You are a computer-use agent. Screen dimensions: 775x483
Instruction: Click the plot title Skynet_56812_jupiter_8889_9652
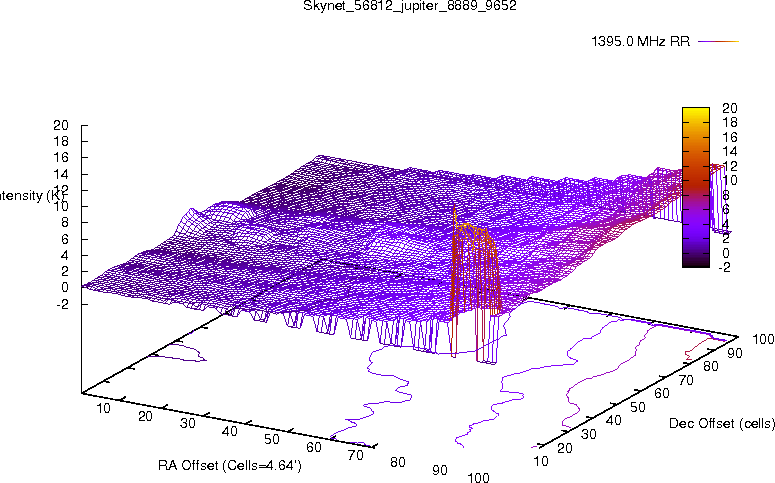point(410,6)
